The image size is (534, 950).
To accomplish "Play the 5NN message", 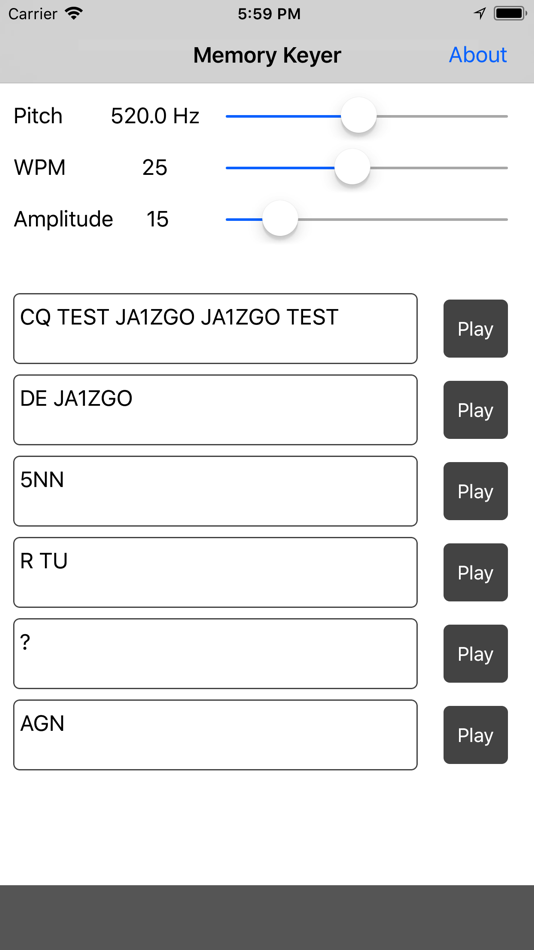I will (475, 491).
